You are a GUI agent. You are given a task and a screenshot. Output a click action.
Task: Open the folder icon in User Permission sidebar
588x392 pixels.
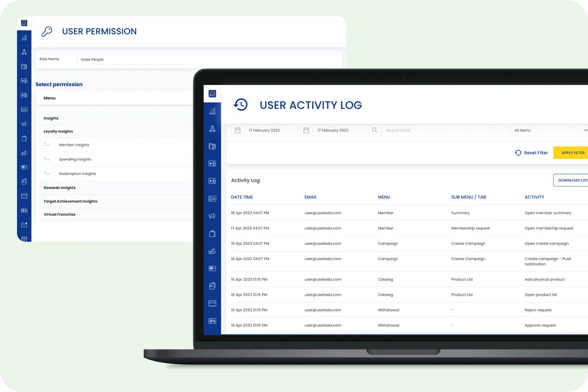point(24,67)
